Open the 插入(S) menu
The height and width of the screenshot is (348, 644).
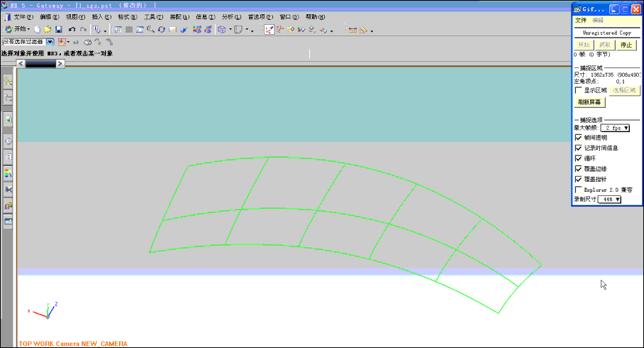(101, 17)
